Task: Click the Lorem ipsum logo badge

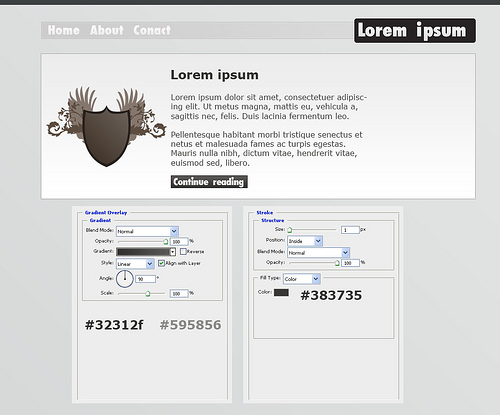Action: coord(415,31)
